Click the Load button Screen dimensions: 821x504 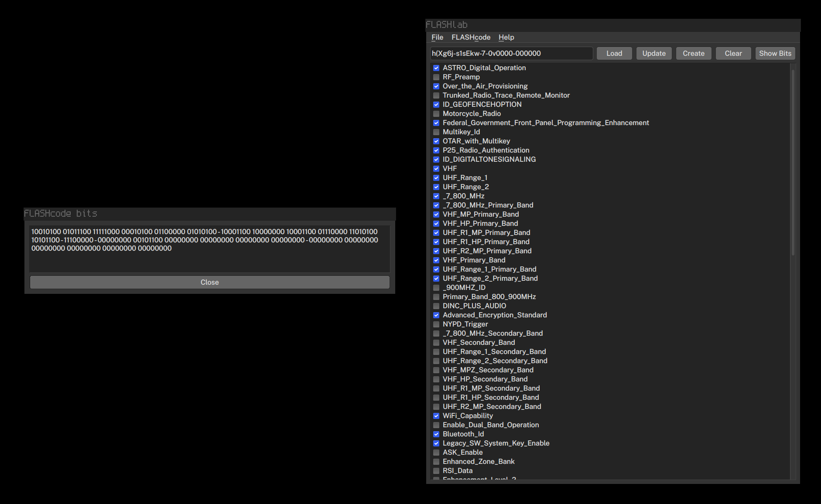(614, 53)
